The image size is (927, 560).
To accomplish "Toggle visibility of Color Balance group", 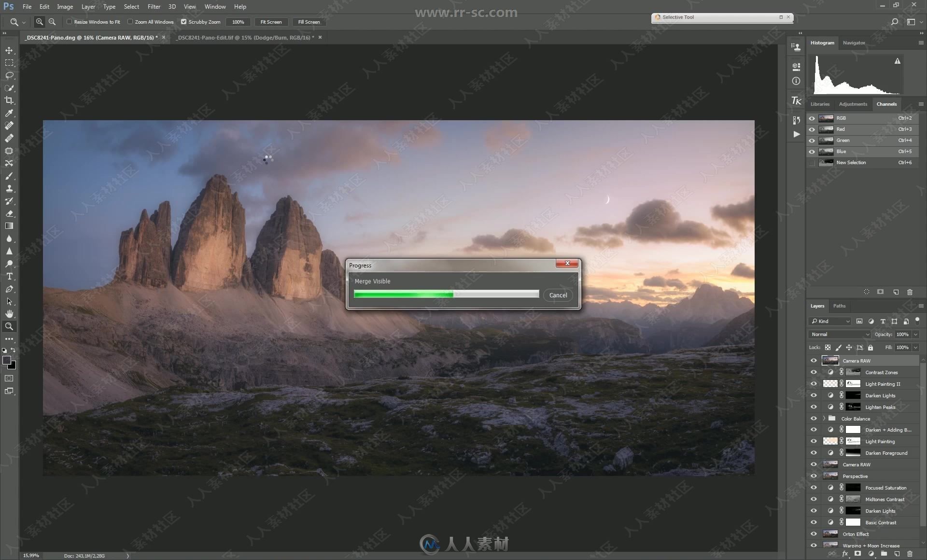I will click(813, 419).
